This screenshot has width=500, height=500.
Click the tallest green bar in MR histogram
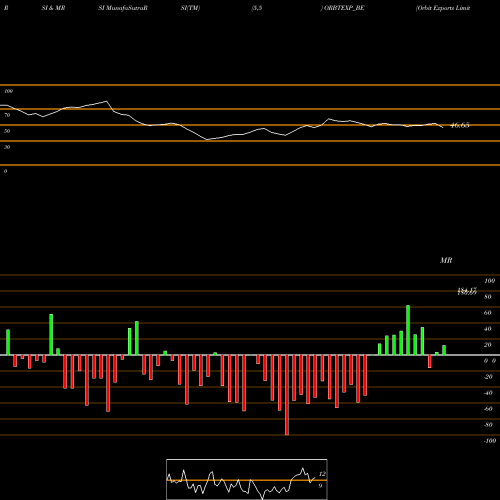pyautogui.click(x=408, y=330)
